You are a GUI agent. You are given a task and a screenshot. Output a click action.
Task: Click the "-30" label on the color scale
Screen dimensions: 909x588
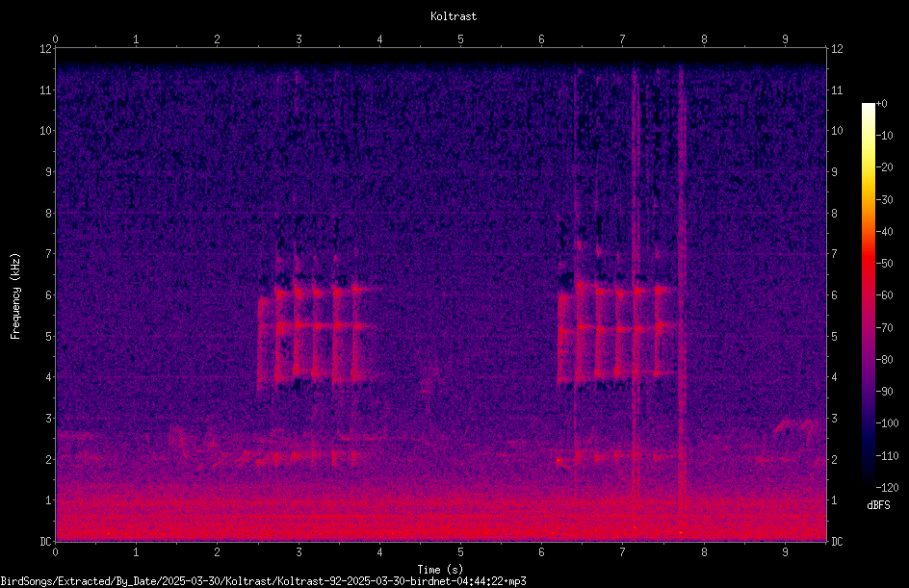[884, 200]
